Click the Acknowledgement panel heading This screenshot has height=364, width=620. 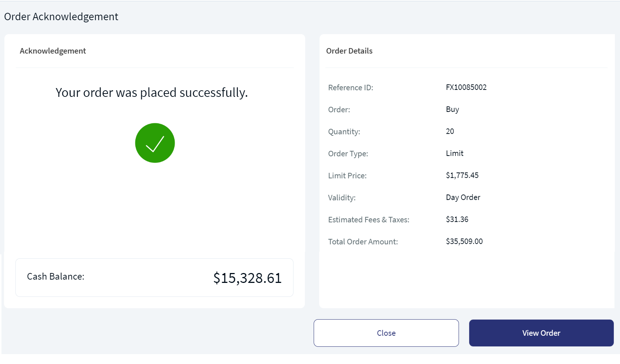[x=53, y=51]
